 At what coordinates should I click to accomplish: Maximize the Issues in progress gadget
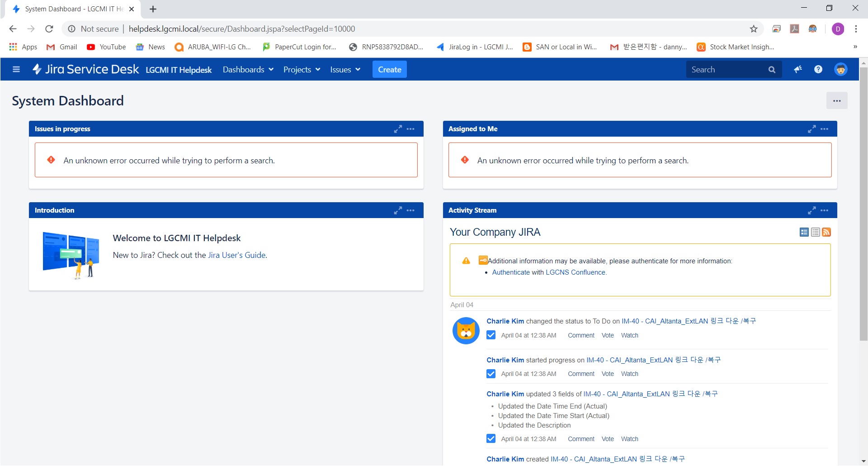coord(398,129)
